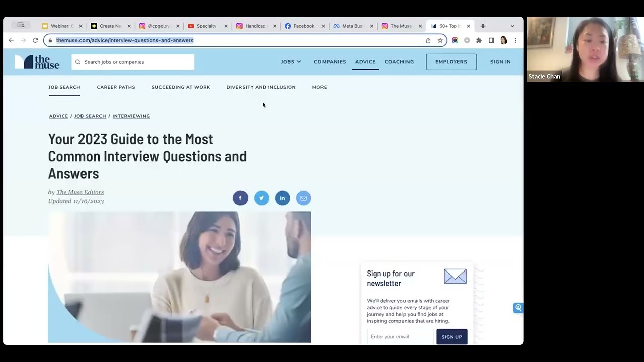This screenshot has height=362, width=644.
Task: Click Stacie Chan video thumbnail
Action: pyautogui.click(x=585, y=49)
